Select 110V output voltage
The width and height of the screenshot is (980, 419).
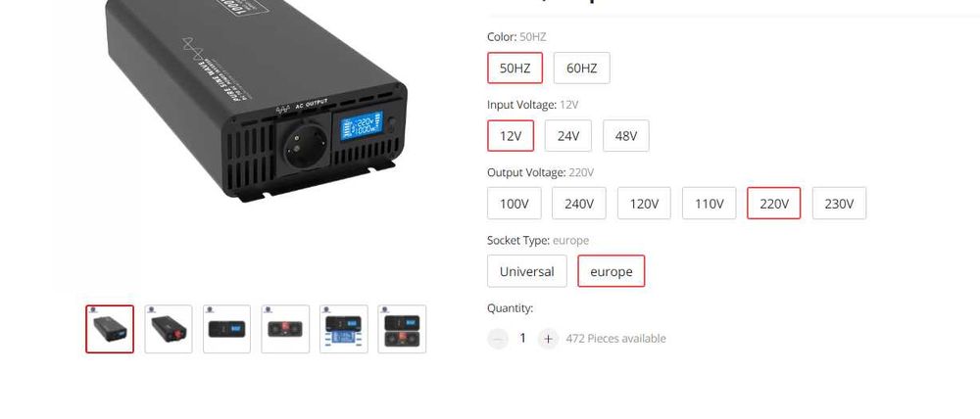709,203
